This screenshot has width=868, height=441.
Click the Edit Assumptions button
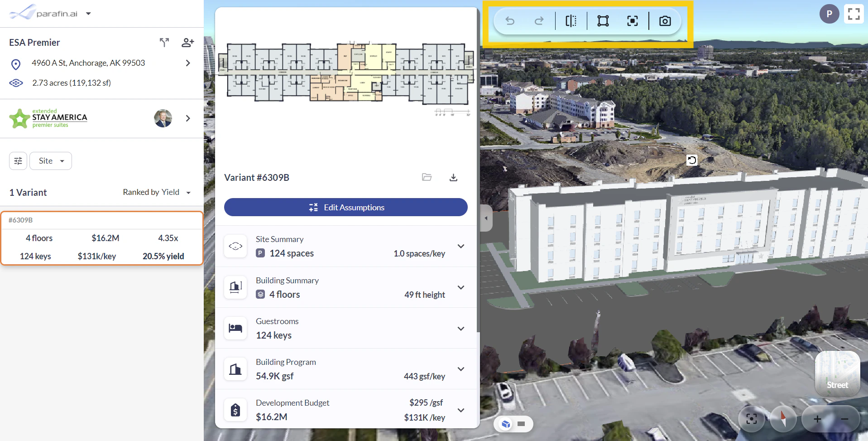pyautogui.click(x=346, y=207)
